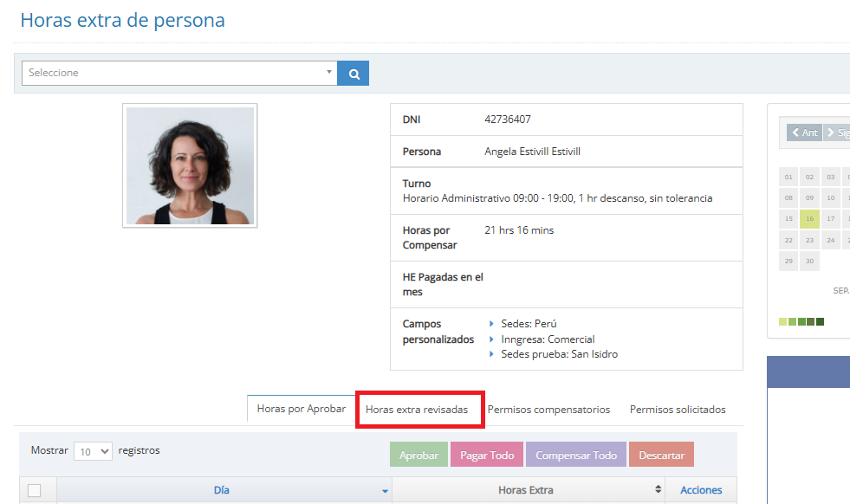The height and width of the screenshot is (504, 850).
Task: Click the blue search magnifier button
Action: (354, 74)
